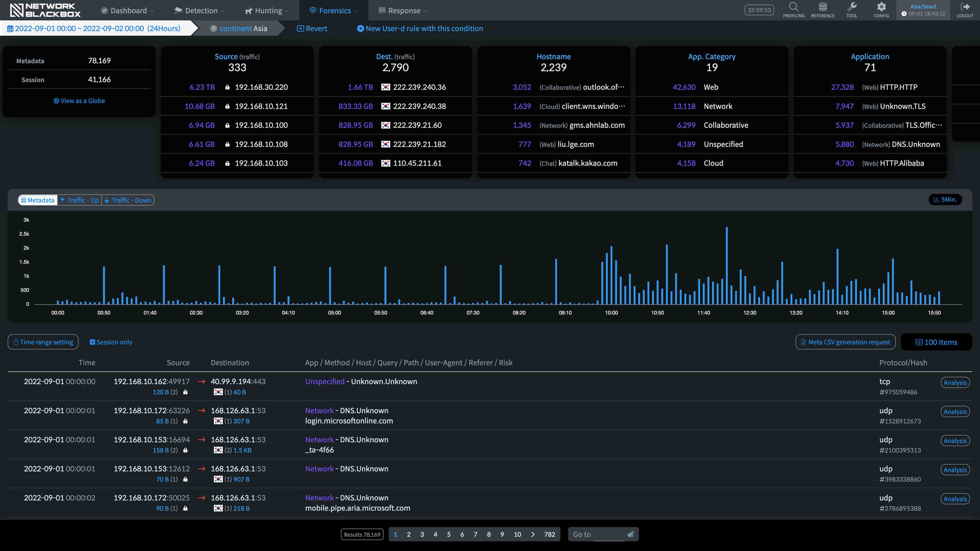980x551 pixels.
Task: Click the table icon in 100 Items
Action: point(919,342)
